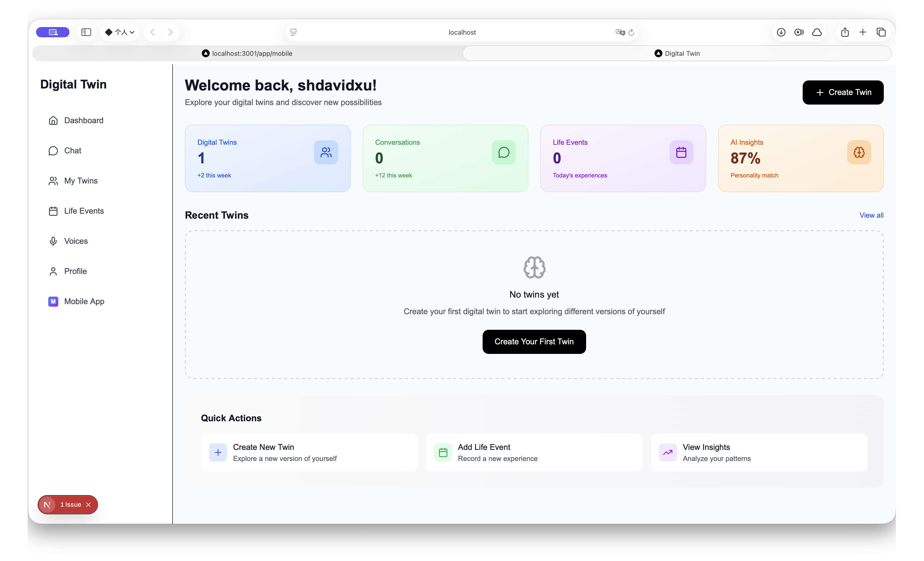Go to Voices in the sidebar
The image size is (924, 561).
(76, 241)
